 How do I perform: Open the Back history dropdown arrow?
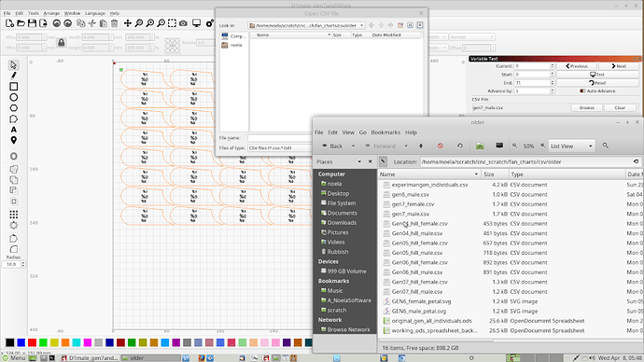(353, 146)
